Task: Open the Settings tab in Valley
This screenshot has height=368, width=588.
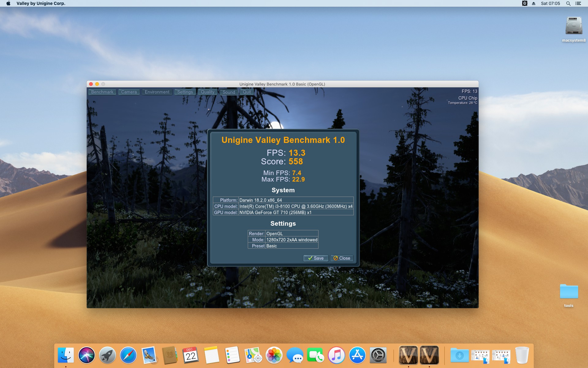Action: click(185, 92)
